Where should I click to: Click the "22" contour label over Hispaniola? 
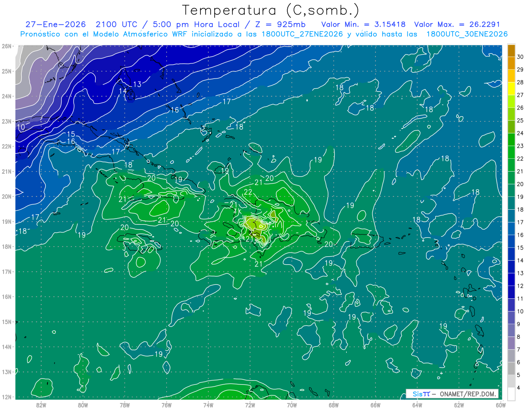click(248, 192)
